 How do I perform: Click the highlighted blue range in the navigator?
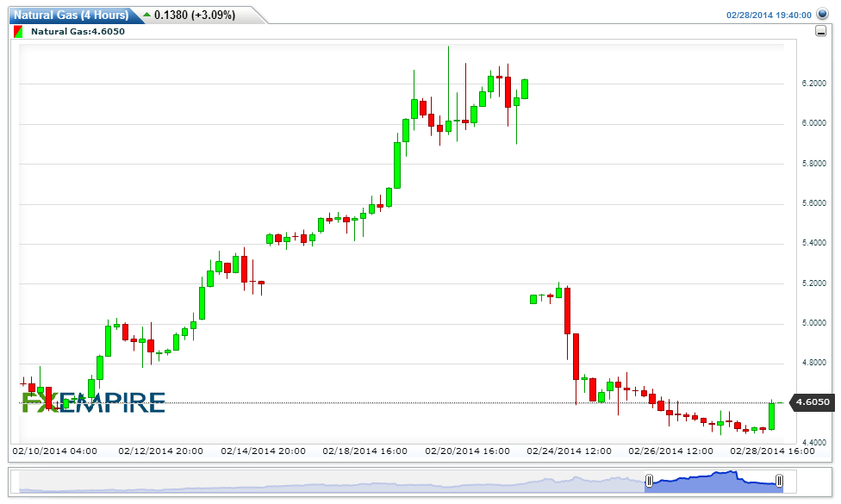pos(713,482)
